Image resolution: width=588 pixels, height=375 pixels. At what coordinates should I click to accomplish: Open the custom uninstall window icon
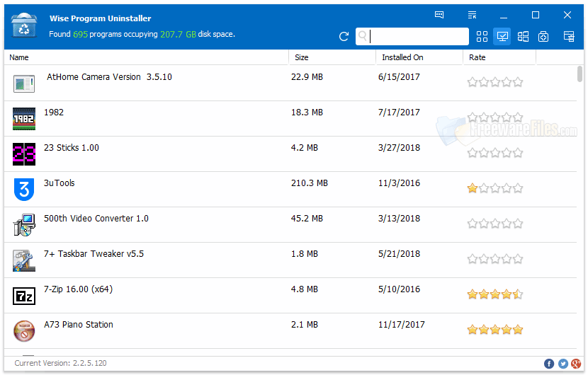tap(569, 36)
